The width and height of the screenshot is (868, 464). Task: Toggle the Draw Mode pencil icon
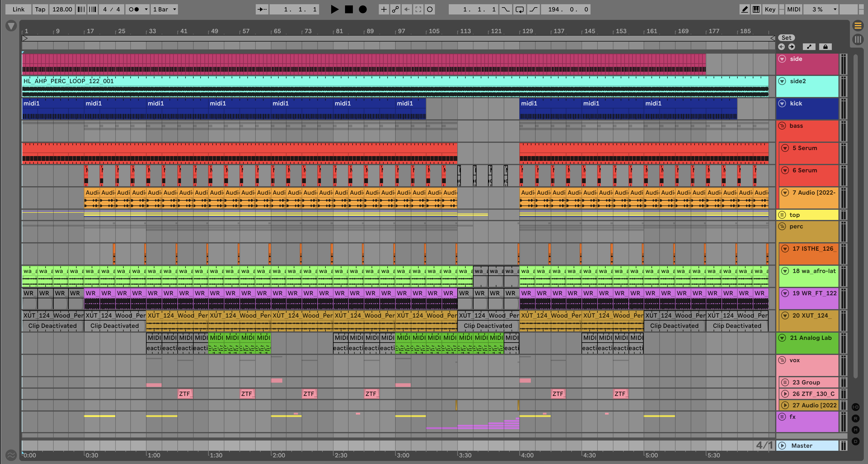(x=744, y=9)
